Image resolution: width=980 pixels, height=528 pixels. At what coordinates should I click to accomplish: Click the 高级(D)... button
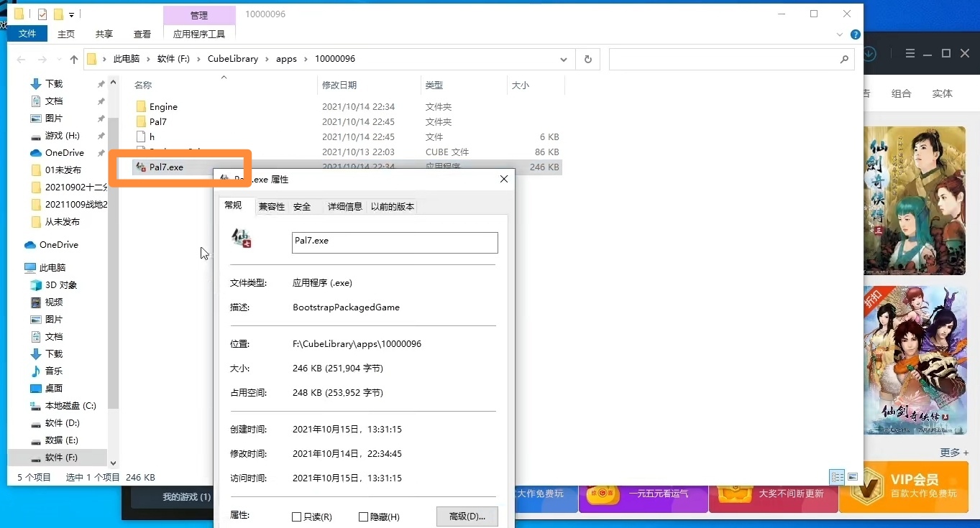pos(467,517)
